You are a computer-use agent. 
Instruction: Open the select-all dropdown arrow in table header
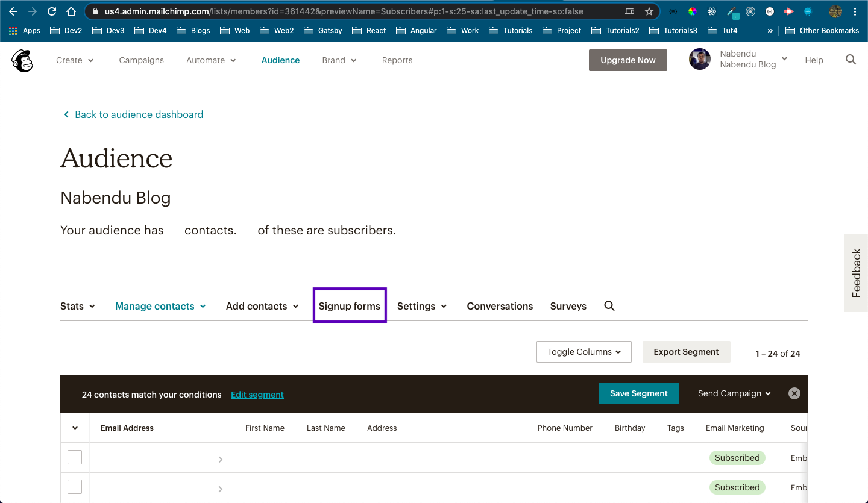click(75, 428)
